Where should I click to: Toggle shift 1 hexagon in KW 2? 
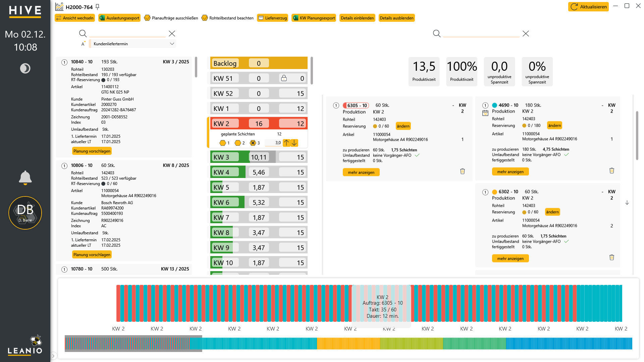[222, 143]
